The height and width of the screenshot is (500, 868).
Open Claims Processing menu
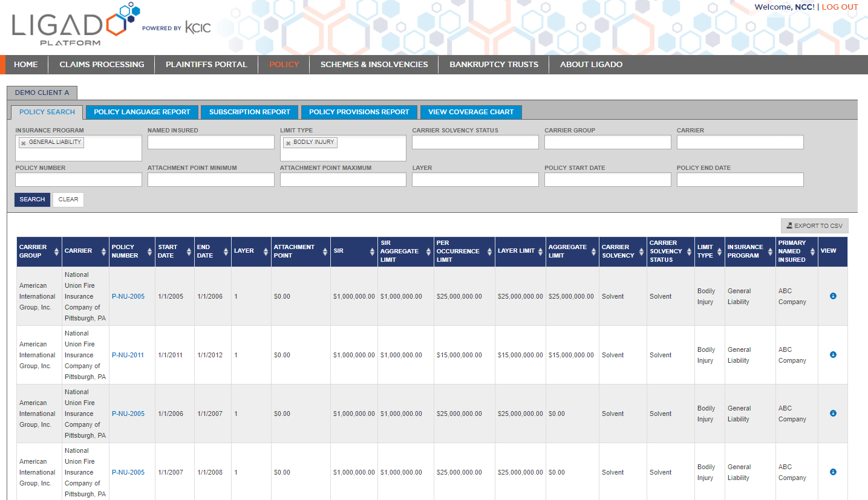[102, 65]
